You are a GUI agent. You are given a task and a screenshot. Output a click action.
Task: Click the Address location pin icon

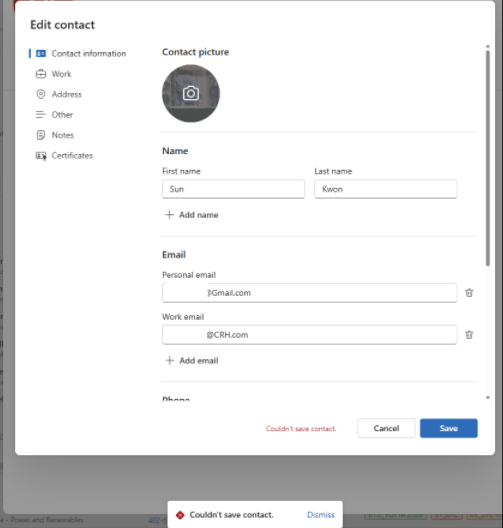point(41,94)
